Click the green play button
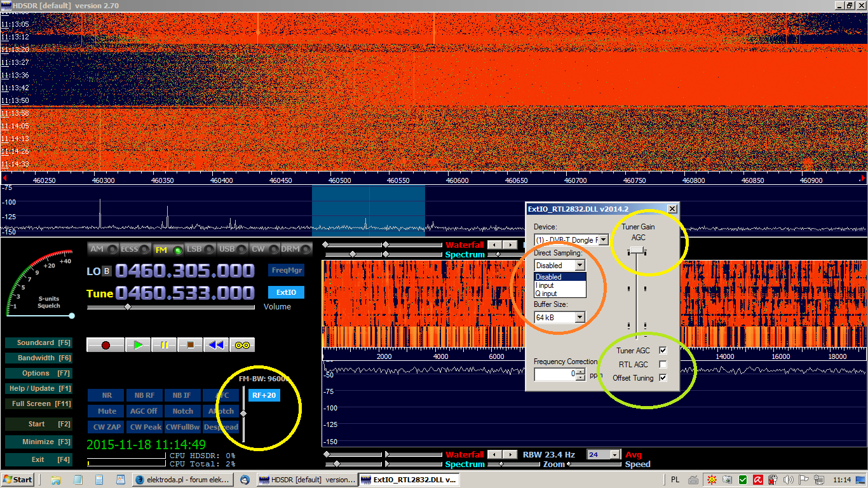The image size is (868, 488). (x=138, y=344)
